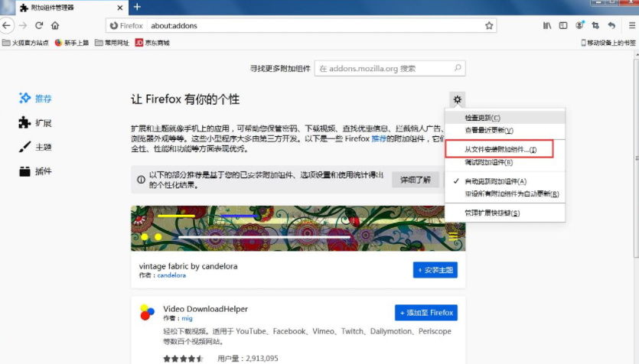Go back with the back arrow button
Viewport: 639px width, 364px height.
pos(7,25)
